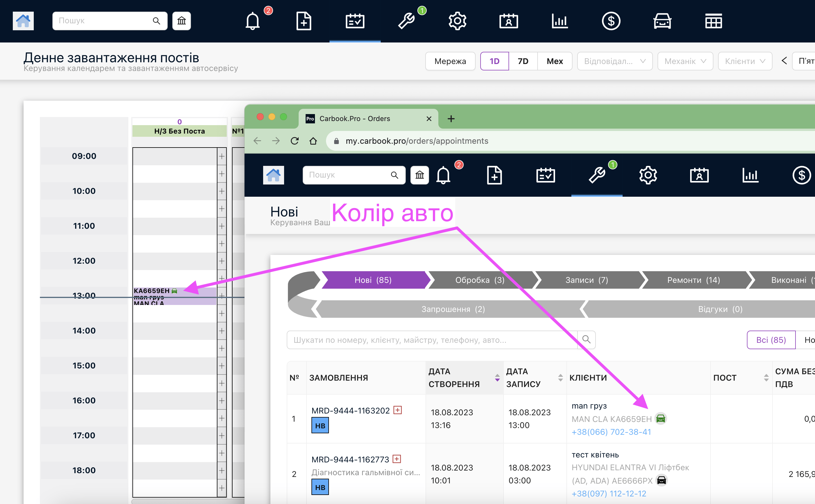Click KA6659EH appointment block in calendar
Viewport: 815px width, 504px height.
(175, 296)
